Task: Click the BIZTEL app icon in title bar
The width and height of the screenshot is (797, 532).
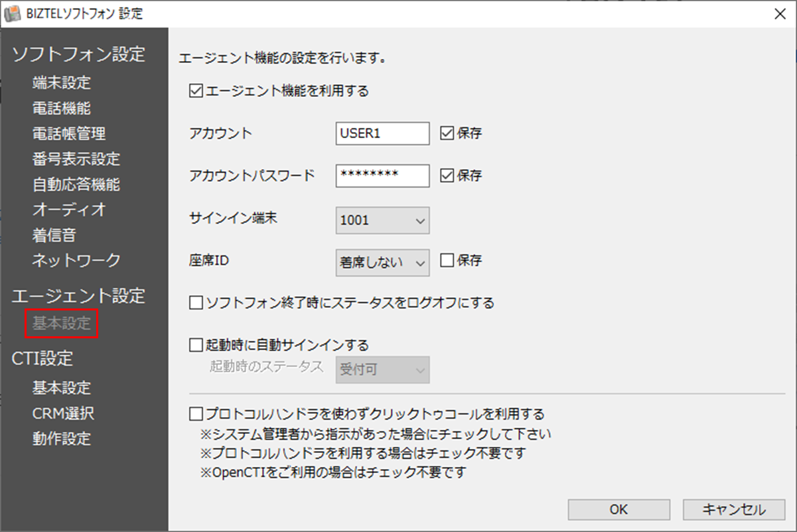Action: pyautogui.click(x=13, y=13)
